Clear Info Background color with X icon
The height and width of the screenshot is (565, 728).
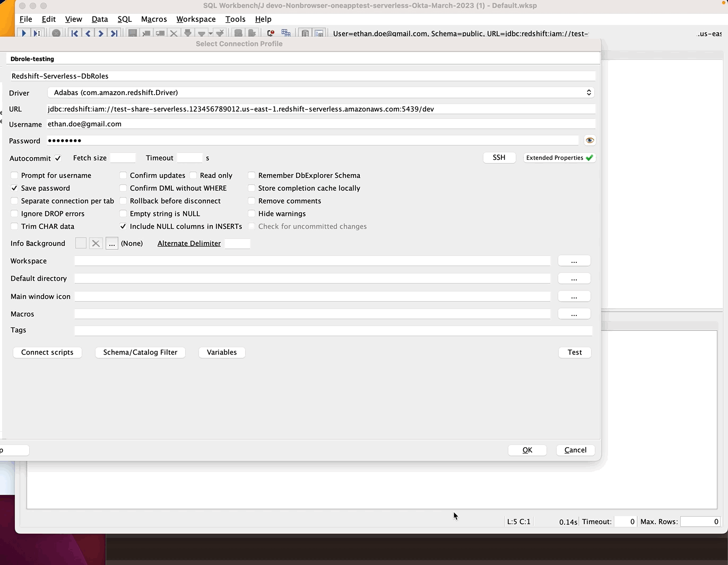96,243
